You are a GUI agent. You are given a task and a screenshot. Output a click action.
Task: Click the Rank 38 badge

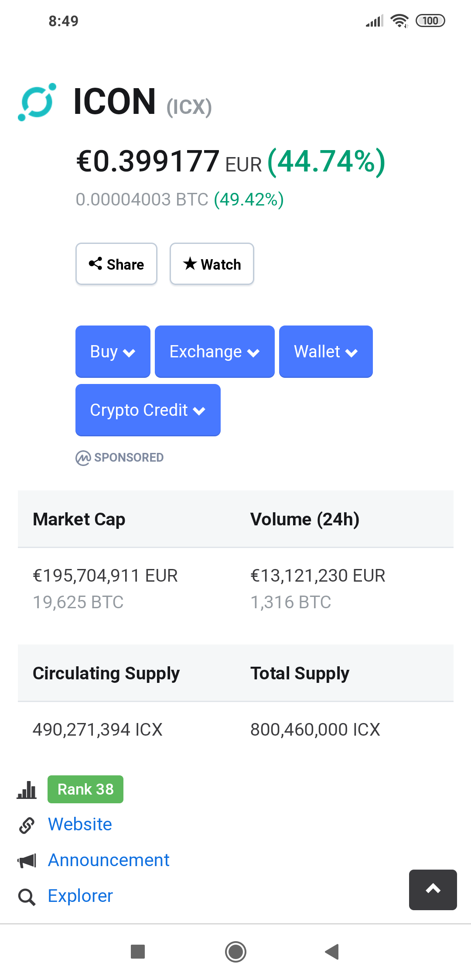(85, 789)
